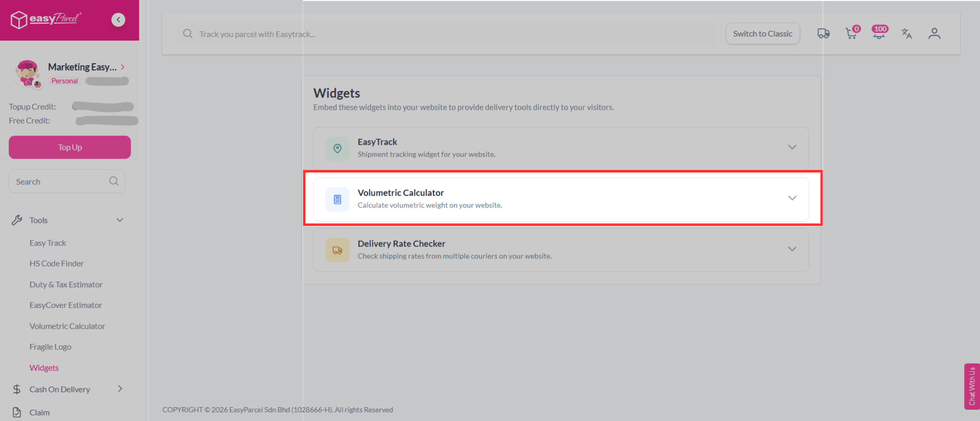Open the notifications bell icon
Image resolution: width=980 pixels, height=421 pixels.
coord(879,34)
